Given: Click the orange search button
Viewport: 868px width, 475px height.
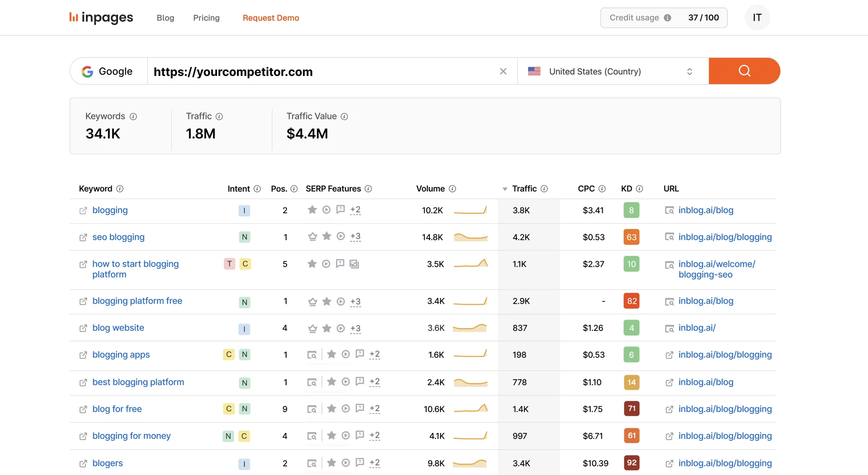Looking at the screenshot, I should 744,71.
